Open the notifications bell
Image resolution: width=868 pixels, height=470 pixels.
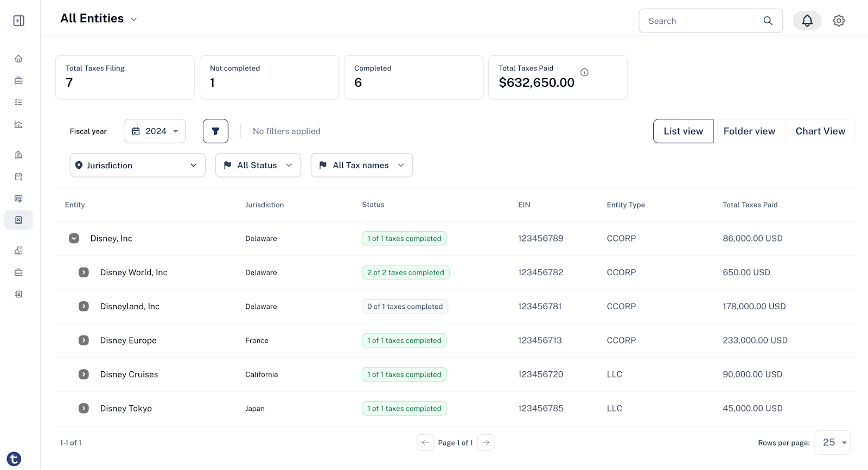[x=807, y=21]
